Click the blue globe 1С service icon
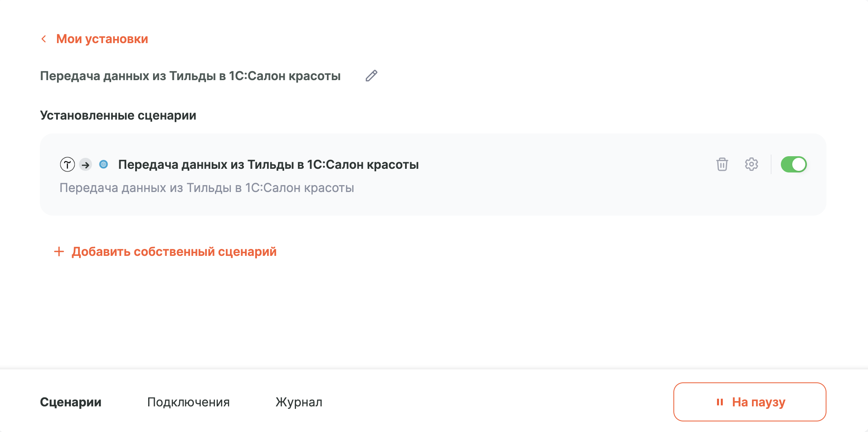Viewport: 868px width, 432px height. click(103, 164)
